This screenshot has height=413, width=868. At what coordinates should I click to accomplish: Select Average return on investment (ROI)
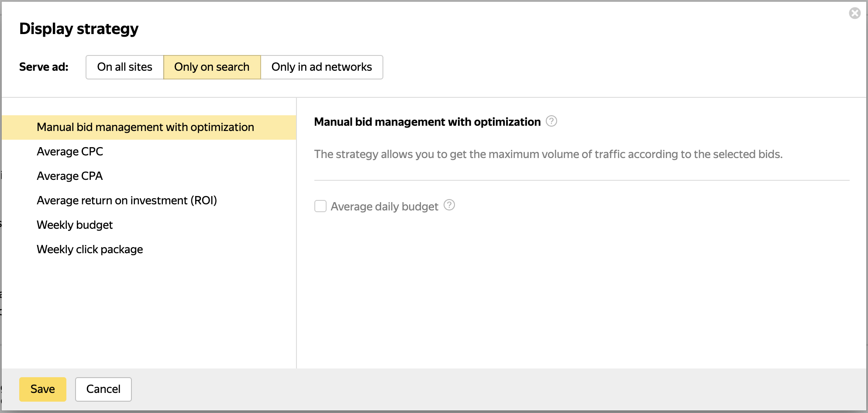click(127, 201)
